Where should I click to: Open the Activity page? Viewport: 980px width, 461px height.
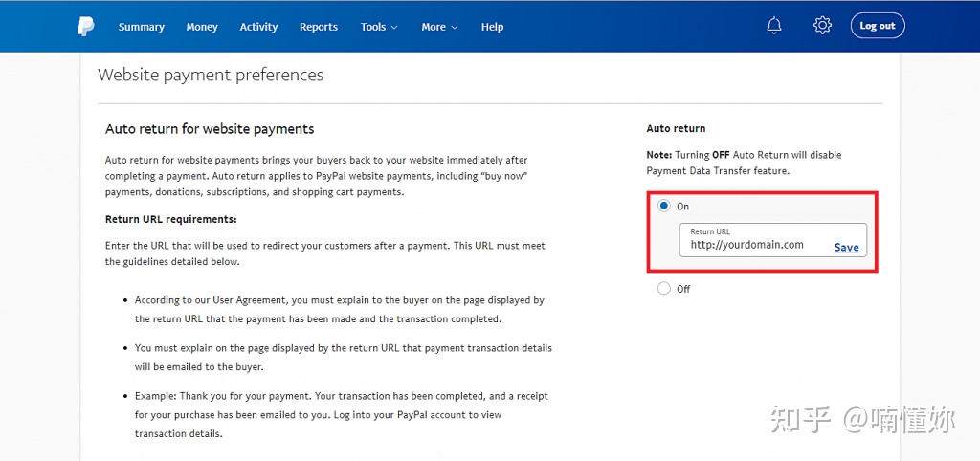[x=258, y=27]
